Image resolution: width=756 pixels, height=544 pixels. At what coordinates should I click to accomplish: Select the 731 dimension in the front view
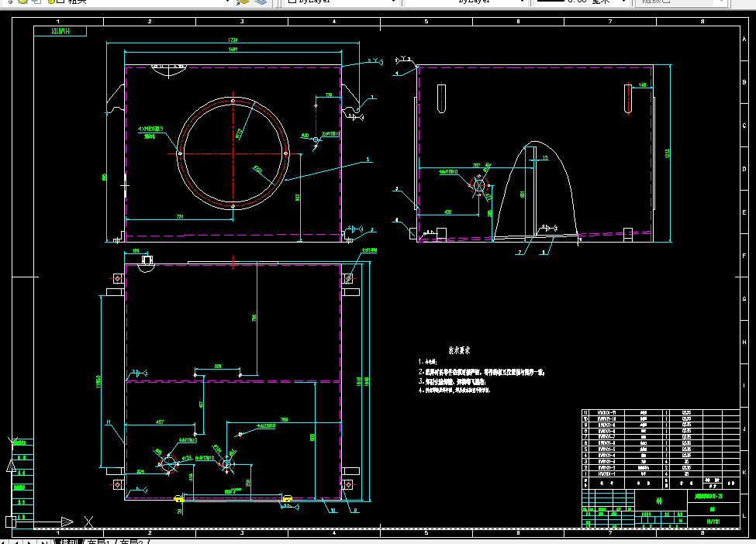[x=179, y=217]
